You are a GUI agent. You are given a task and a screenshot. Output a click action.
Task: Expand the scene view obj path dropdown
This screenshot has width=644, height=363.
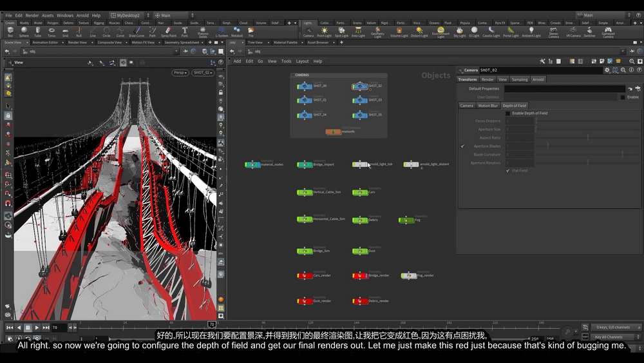coord(176,52)
